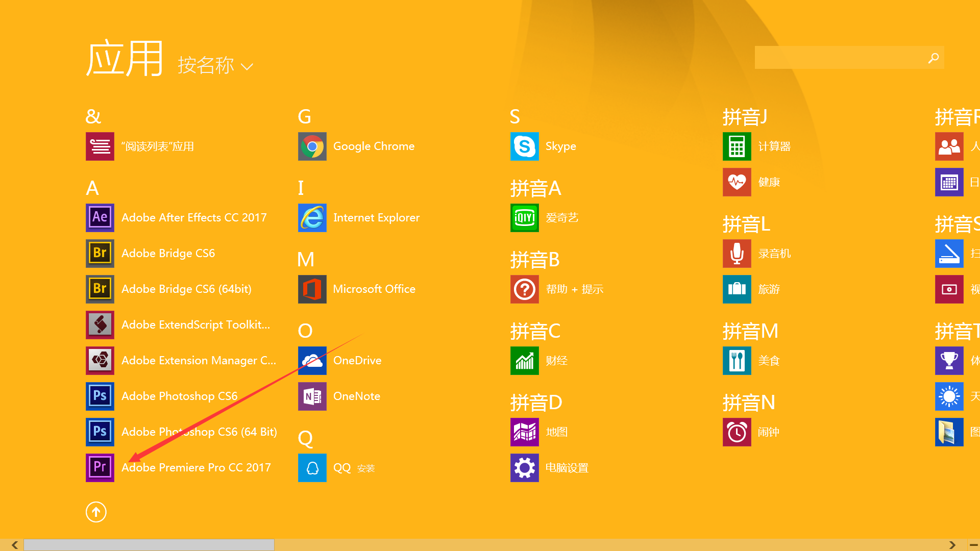
Task: Open Adobe Premiere Pro CC 2017 icon
Action: coord(100,468)
